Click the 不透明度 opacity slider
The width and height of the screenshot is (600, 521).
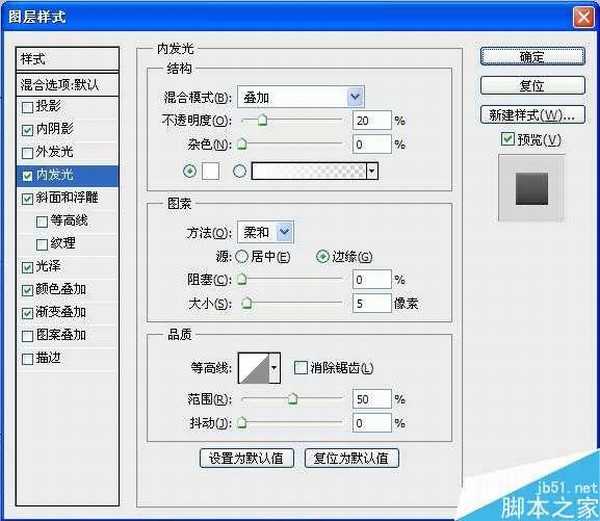(x=290, y=120)
